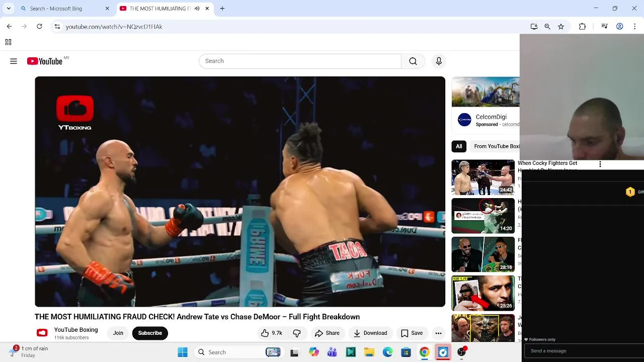This screenshot has width=644, height=362.
Task: Focus the YouTube search field
Action: coord(300,61)
